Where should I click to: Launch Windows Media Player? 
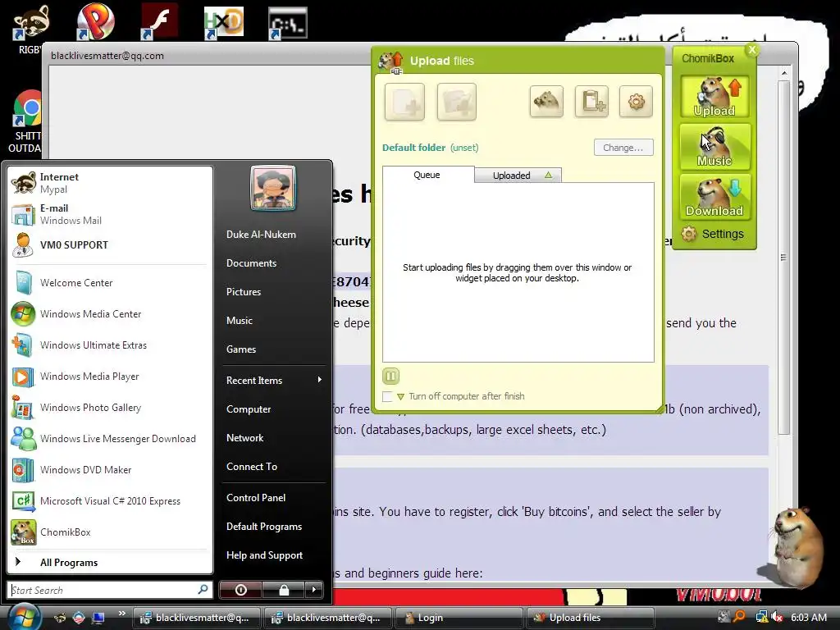click(110, 376)
